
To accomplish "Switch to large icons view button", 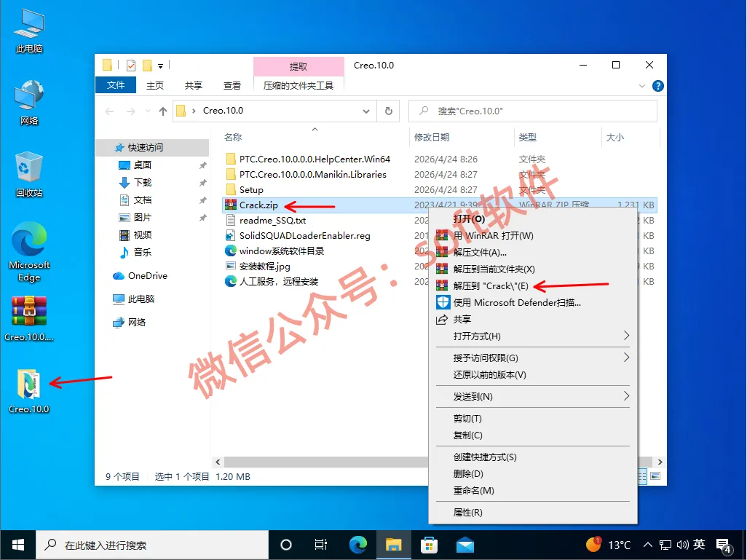I will (x=655, y=476).
